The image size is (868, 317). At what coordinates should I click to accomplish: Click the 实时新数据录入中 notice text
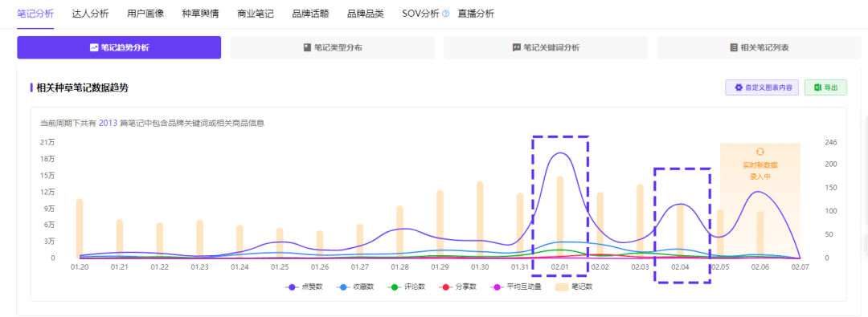(759, 170)
